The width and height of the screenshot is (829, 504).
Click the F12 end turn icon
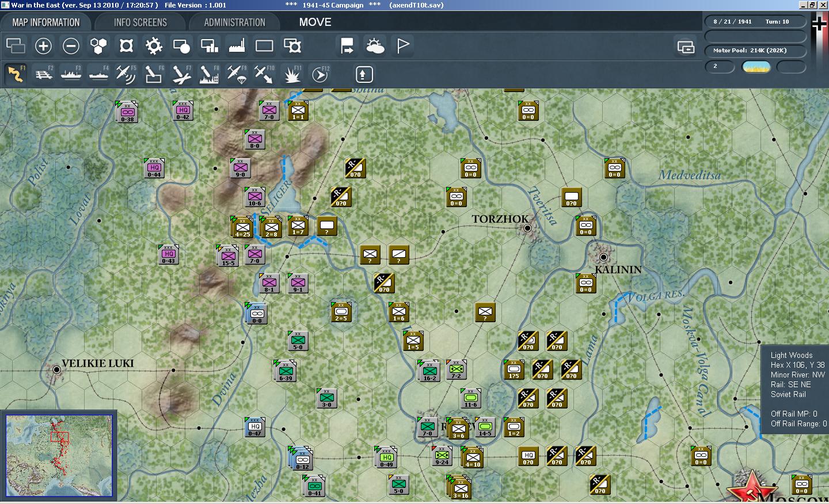point(320,74)
